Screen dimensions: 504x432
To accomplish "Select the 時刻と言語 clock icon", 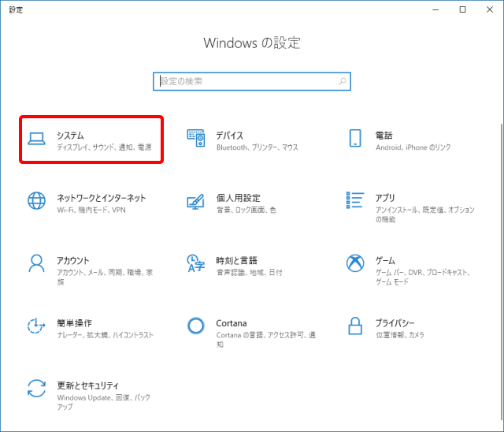I will point(196,263).
